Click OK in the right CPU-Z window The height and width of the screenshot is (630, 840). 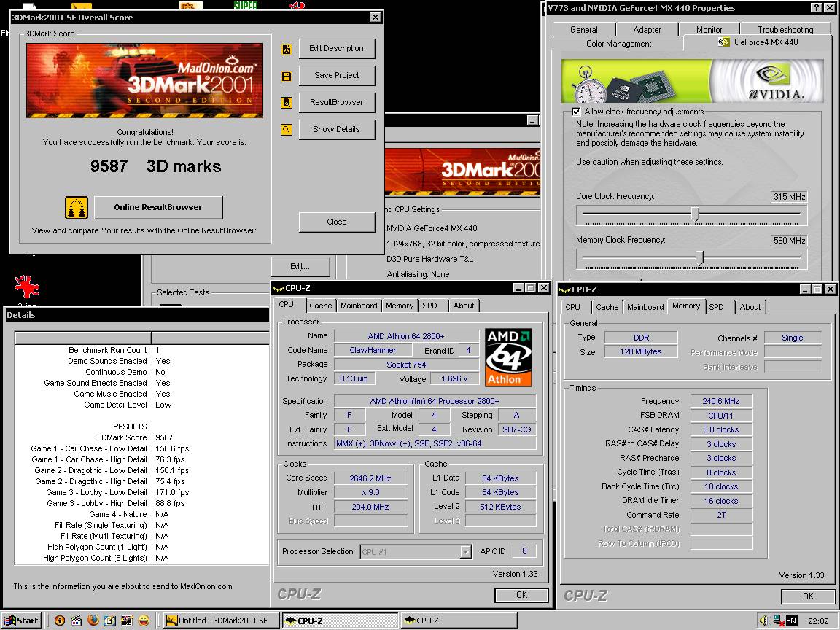[x=808, y=596]
